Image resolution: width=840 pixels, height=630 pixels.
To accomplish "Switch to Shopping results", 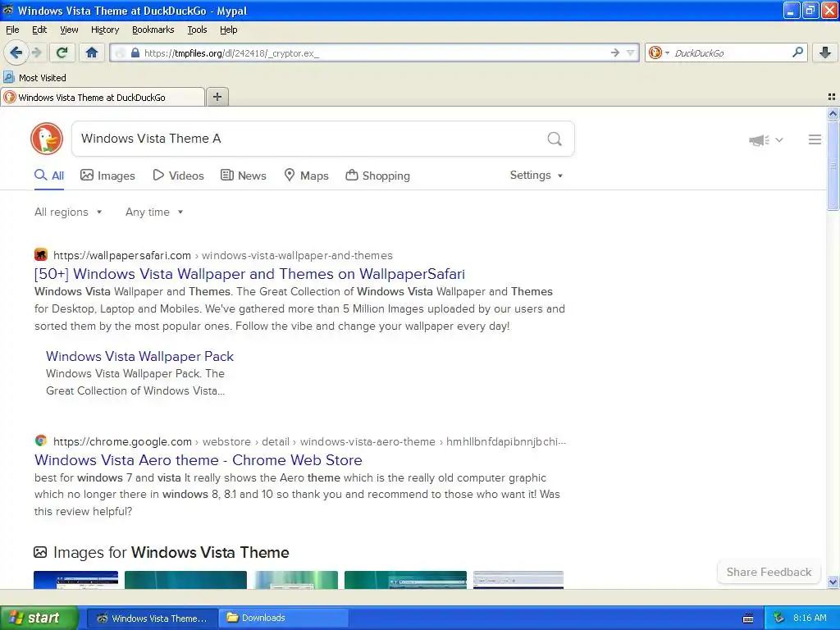I will point(377,176).
